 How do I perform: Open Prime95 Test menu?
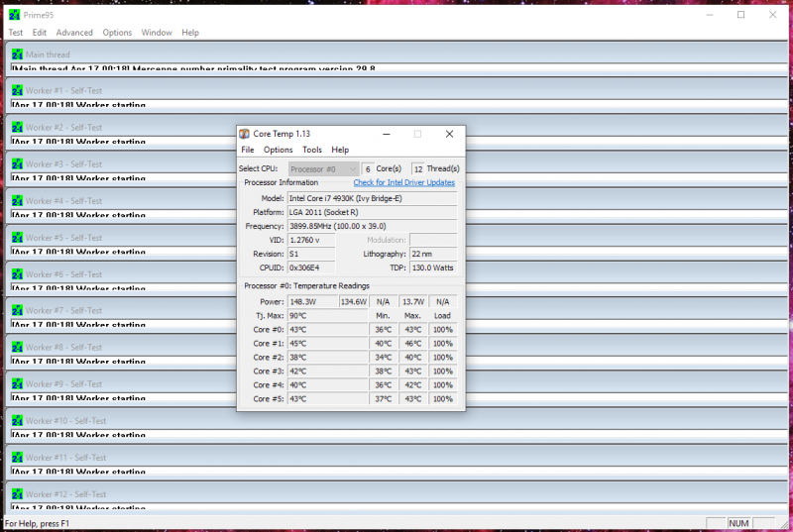16,33
